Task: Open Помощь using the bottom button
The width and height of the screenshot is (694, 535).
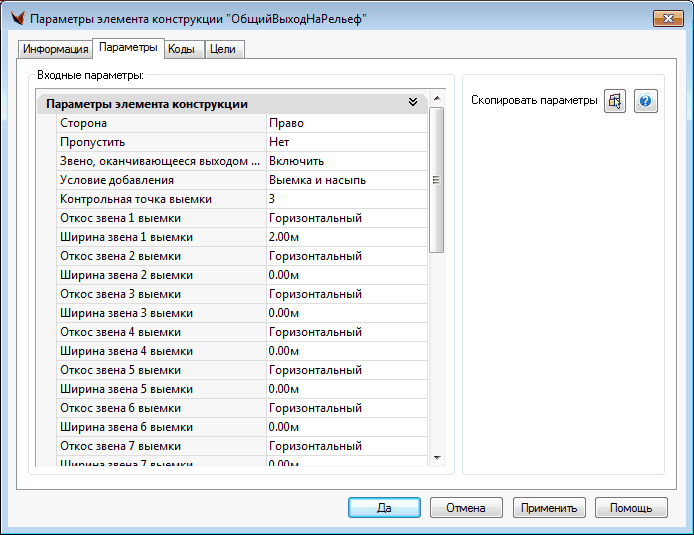Action: tap(631, 507)
